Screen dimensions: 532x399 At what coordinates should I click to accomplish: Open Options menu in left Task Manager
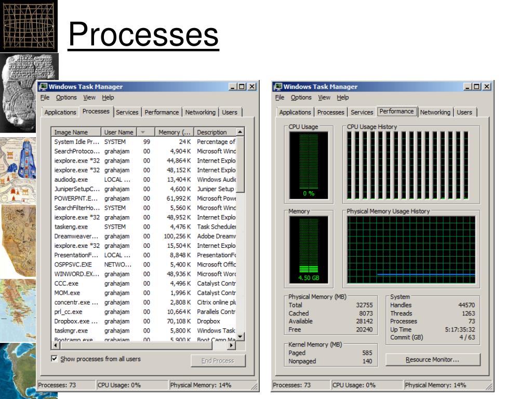(x=66, y=97)
